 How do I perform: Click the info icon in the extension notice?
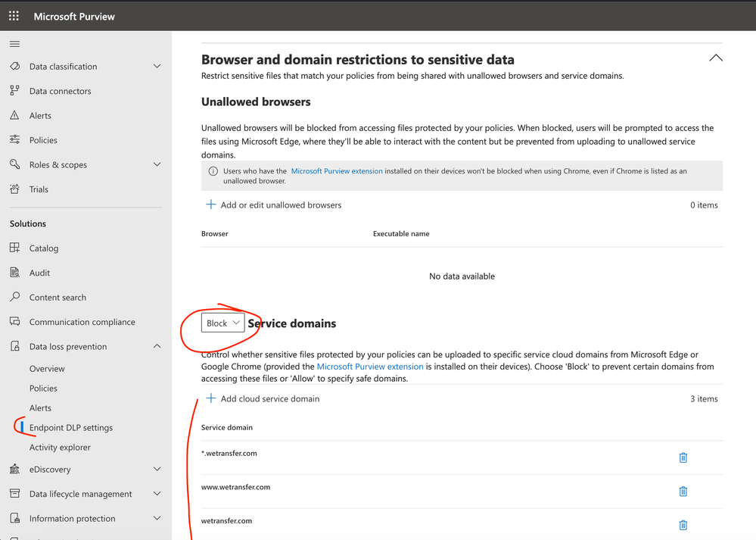click(x=213, y=171)
